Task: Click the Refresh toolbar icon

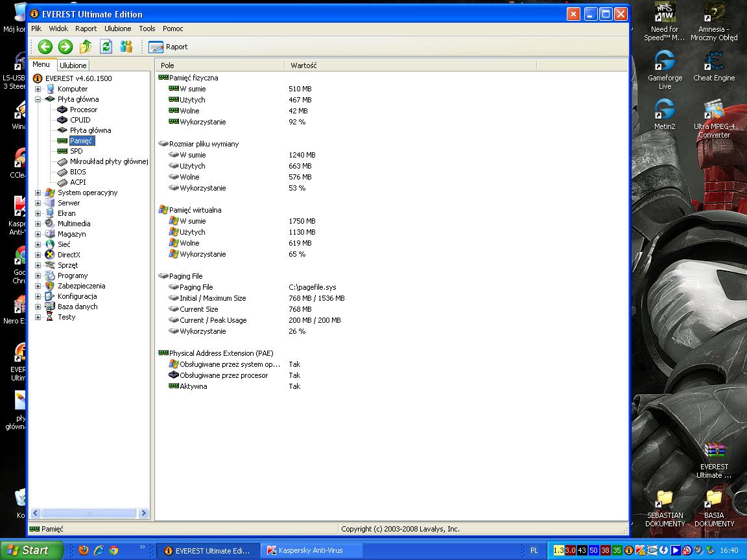Action: pyautogui.click(x=106, y=47)
